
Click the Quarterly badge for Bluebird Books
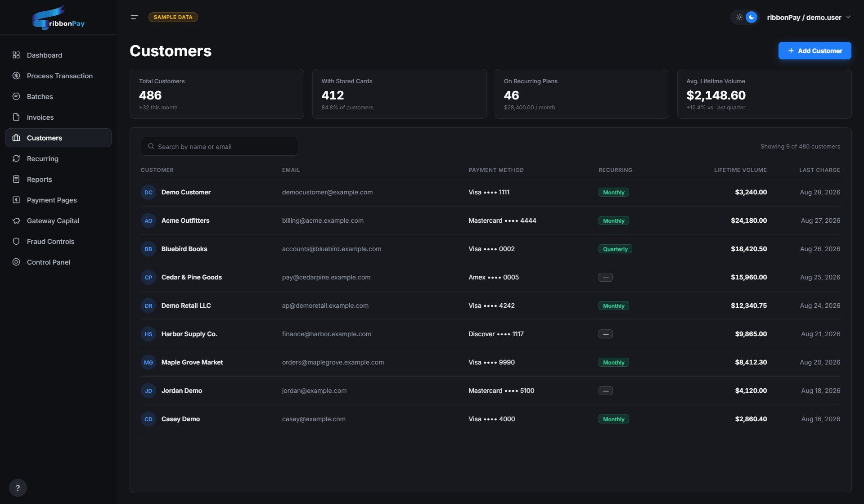point(615,249)
